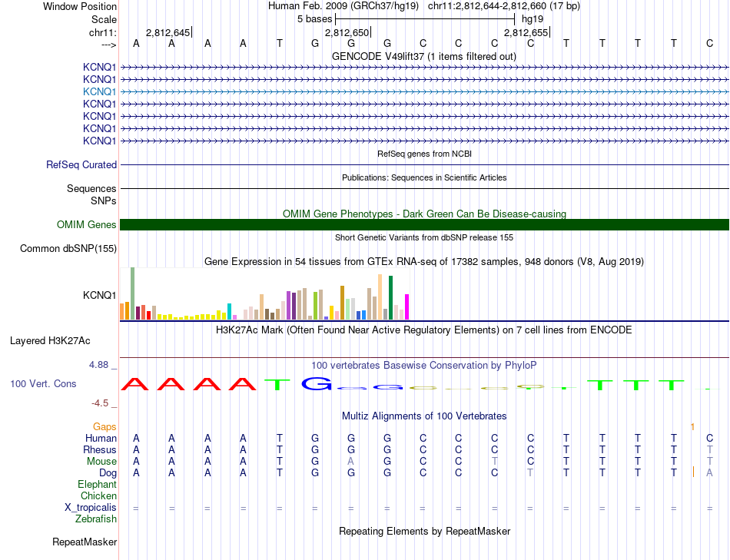Image resolution: width=730 pixels, height=560 pixels.
Task: Click the Chicken alignment row label
Action: coord(98,495)
